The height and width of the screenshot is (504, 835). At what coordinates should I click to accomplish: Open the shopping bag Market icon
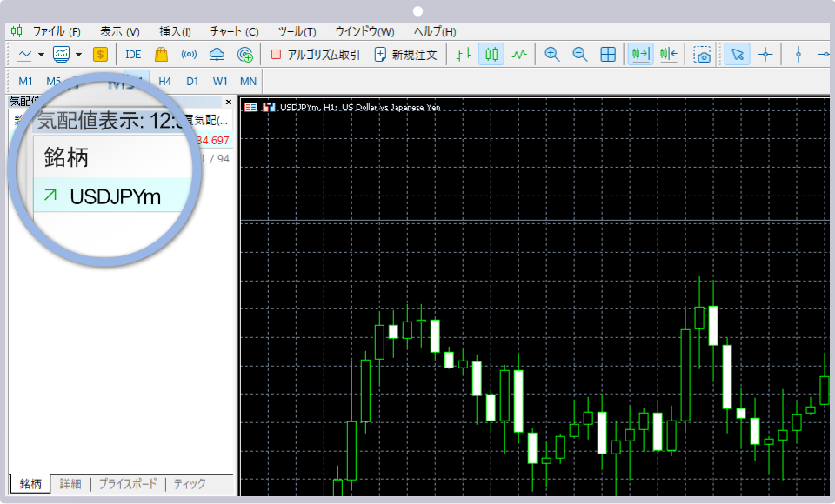(x=162, y=54)
